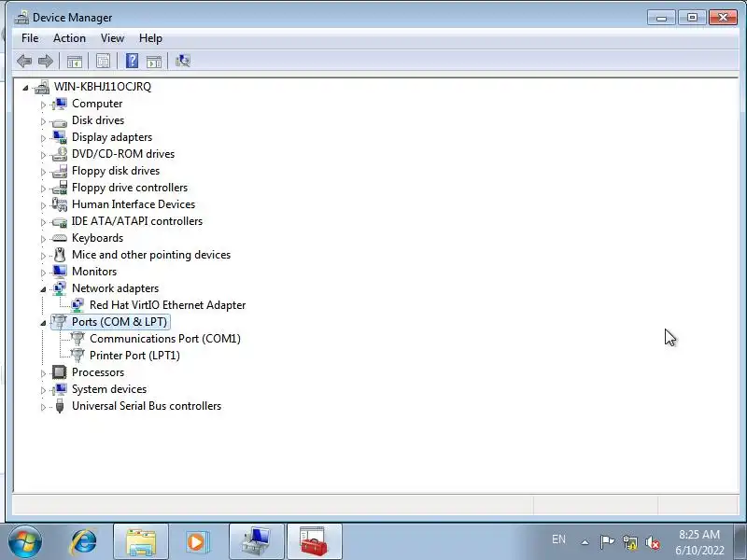
Task: Open the Help menu
Action: [x=150, y=38]
